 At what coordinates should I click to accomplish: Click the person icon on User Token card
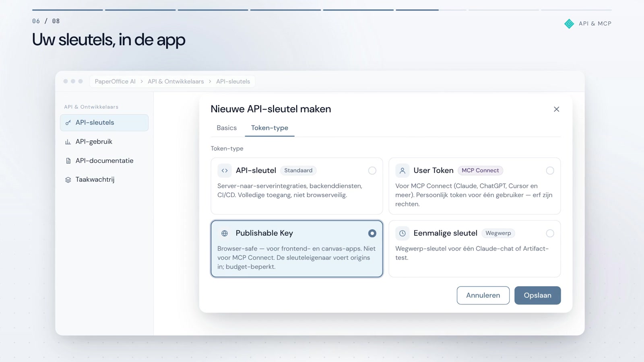tap(402, 171)
